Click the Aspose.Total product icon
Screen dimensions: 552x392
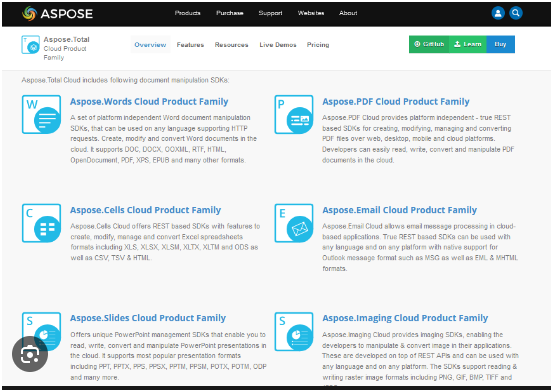(x=30, y=45)
